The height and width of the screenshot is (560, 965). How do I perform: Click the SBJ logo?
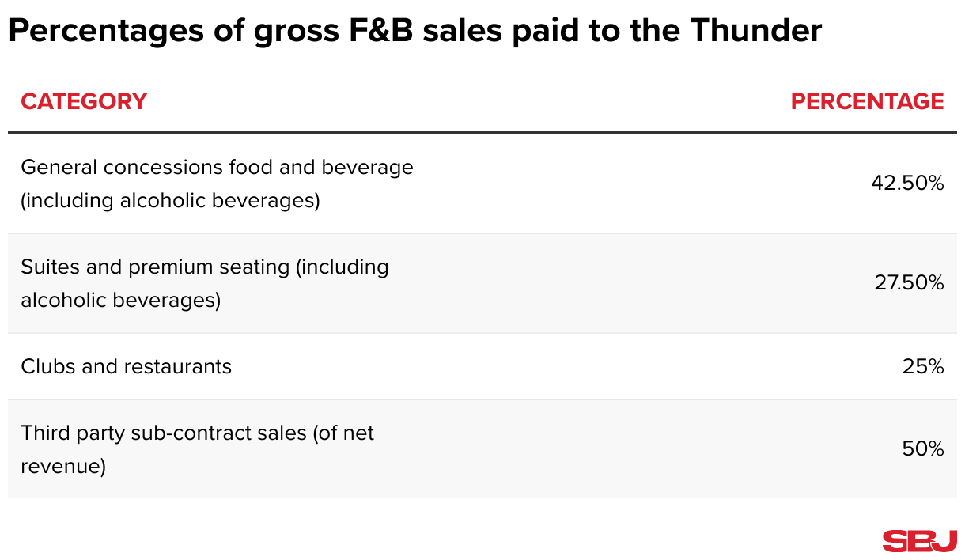coord(919,541)
